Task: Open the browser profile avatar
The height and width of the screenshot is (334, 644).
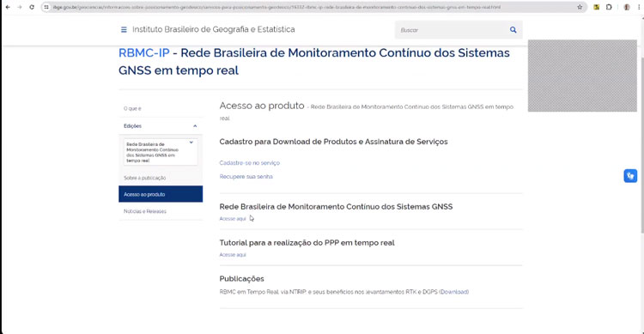Action: pos(627,7)
